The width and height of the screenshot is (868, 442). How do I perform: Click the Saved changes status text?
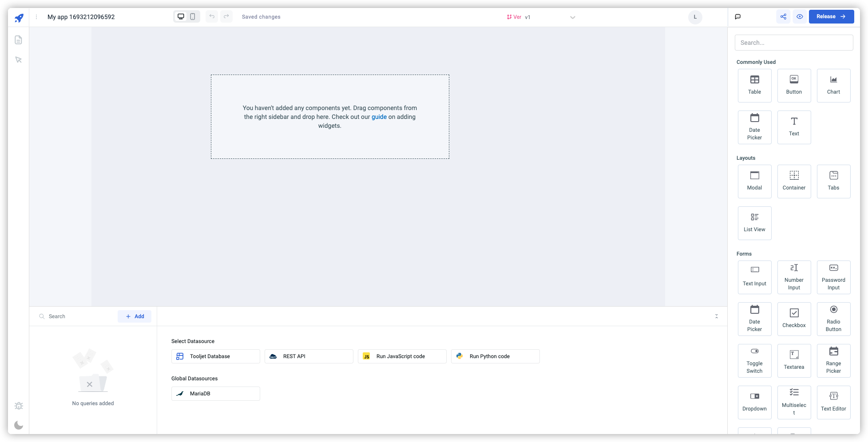261,17
